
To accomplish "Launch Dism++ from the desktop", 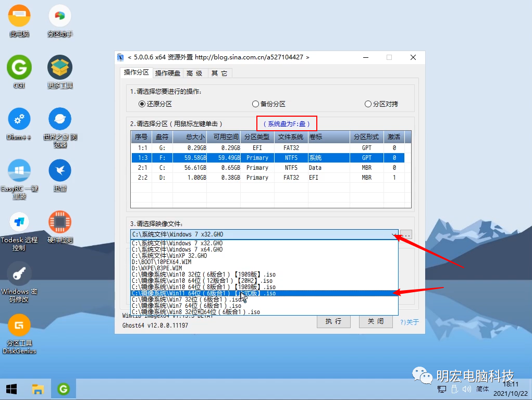I will click(x=19, y=124).
